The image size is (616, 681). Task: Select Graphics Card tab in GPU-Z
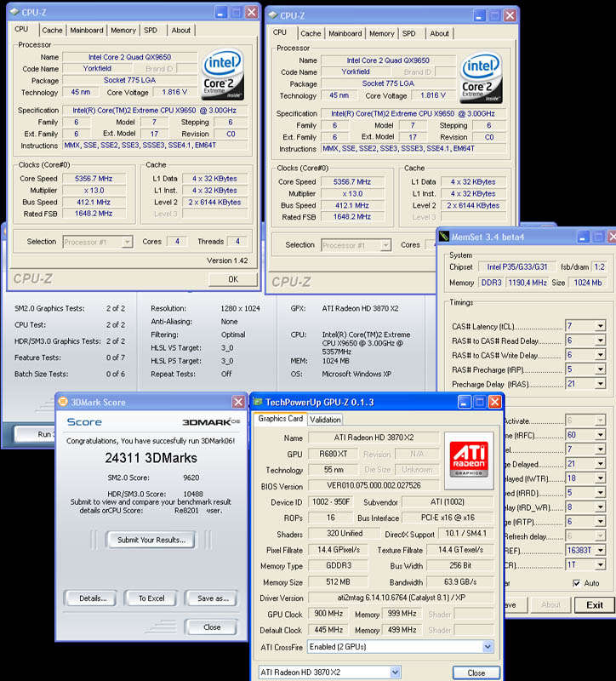[281, 419]
